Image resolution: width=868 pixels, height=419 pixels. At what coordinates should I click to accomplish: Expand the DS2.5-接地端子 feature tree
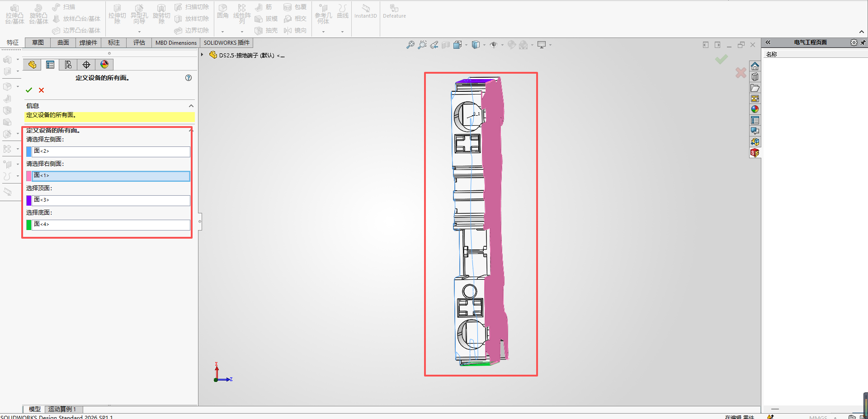tap(202, 55)
